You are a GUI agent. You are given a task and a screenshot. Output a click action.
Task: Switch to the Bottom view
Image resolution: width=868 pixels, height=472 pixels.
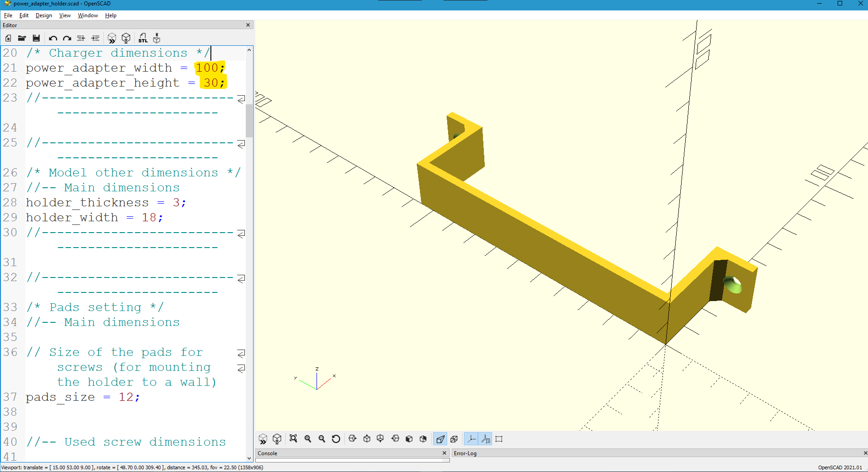coord(380,439)
